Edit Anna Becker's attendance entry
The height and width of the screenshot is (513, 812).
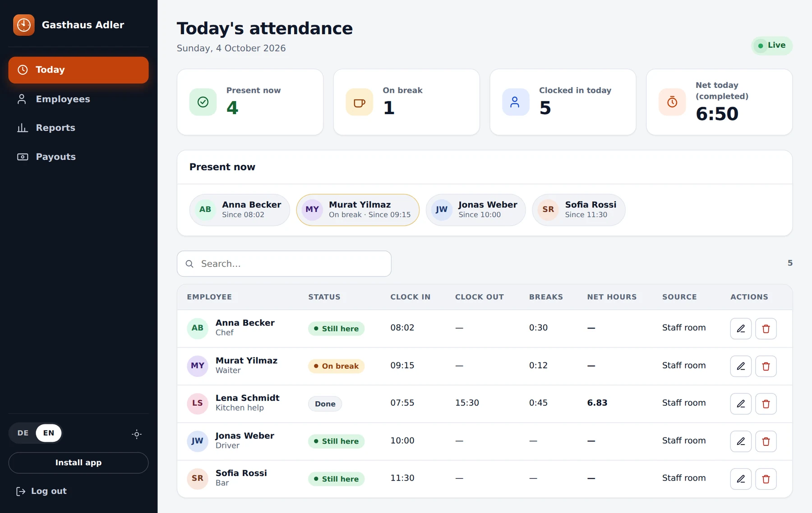pos(741,329)
